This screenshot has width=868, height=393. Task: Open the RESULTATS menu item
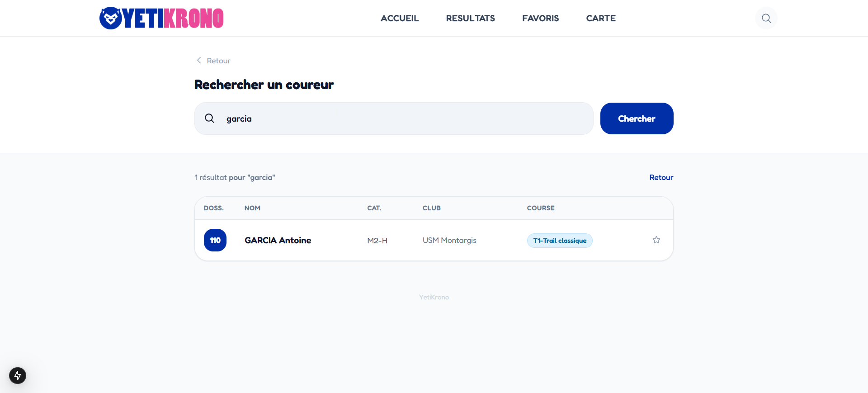click(x=470, y=18)
